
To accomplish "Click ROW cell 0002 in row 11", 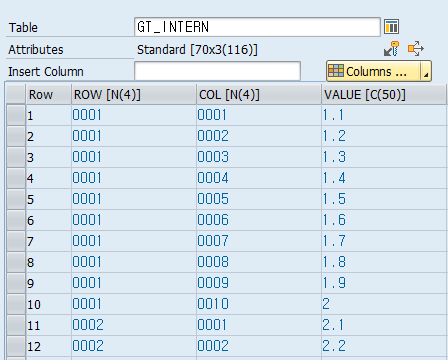I will [x=134, y=325].
